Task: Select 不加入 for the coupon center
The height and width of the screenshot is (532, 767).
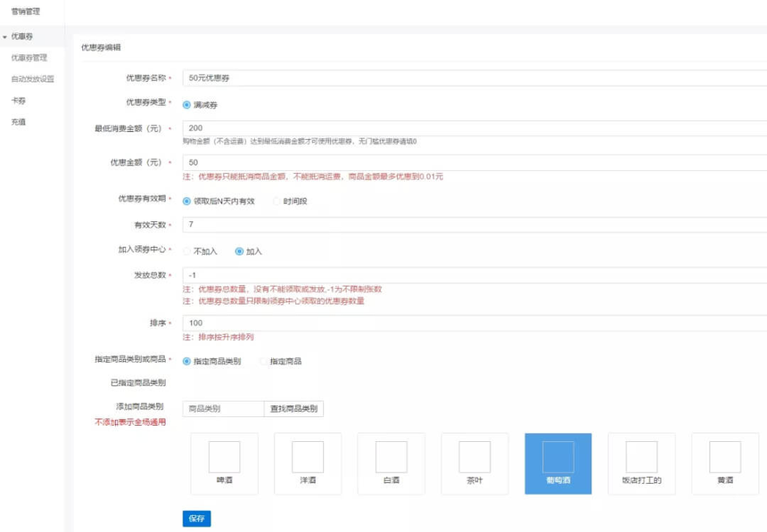Action: pos(187,251)
